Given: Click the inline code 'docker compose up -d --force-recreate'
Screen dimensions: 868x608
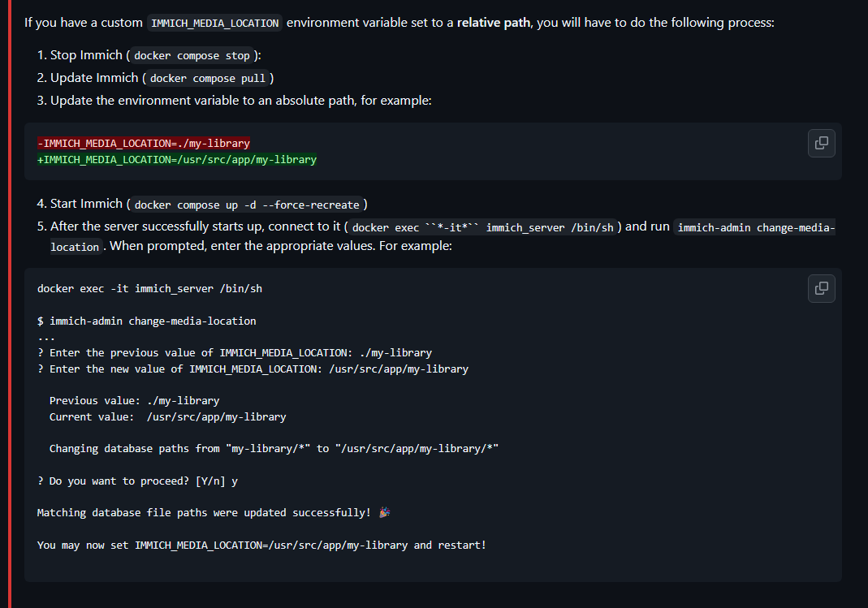Looking at the screenshot, I should (247, 205).
